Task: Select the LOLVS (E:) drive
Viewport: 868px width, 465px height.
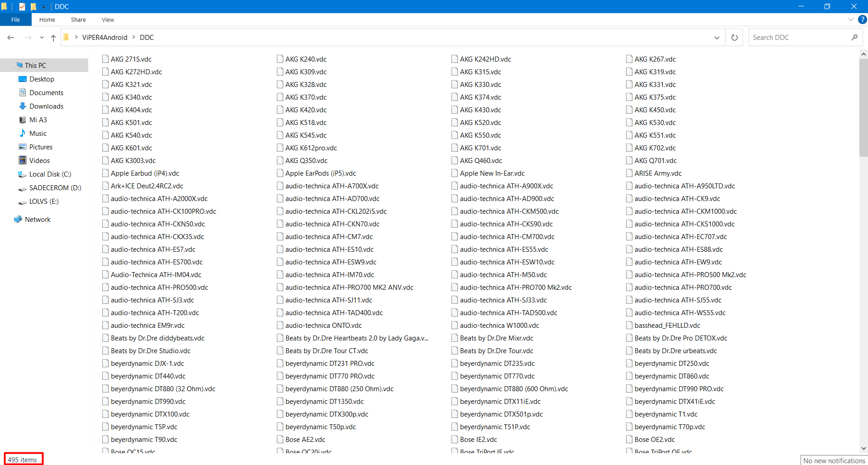Action: pyautogui.click(x=44, y=201)
